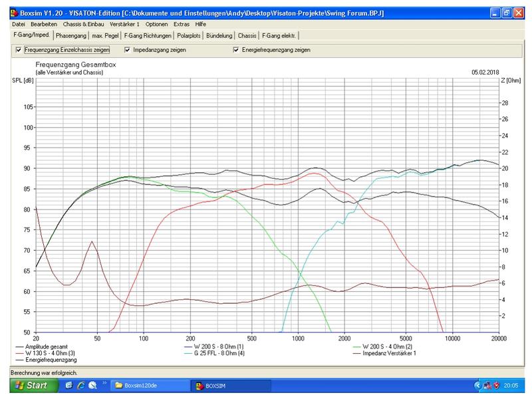Open the Verstärker 1 dropdown menu
Viewport: 532px width, 399px height.
[124, 24]
